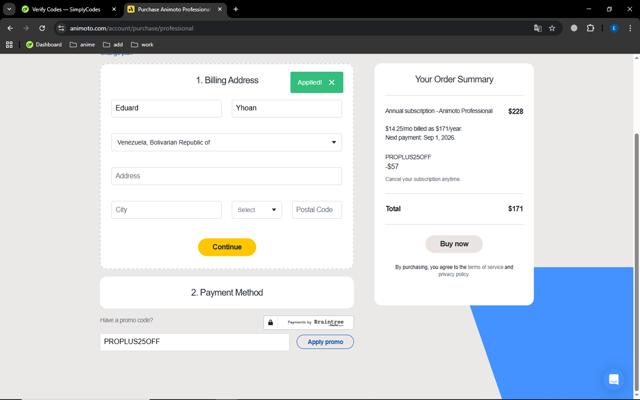Click the Address input field
Screen dimensions: 640x400
pyautogui.click(x=226, y=176)
